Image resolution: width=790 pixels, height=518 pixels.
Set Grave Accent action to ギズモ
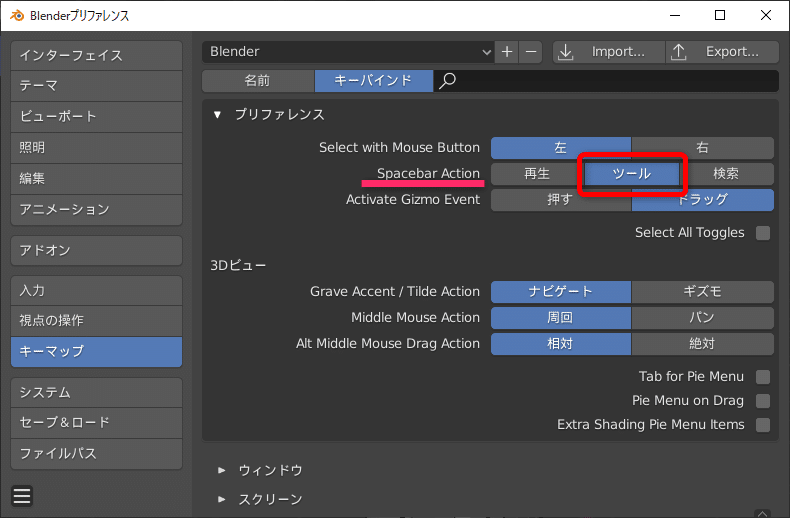coord(702,292)
